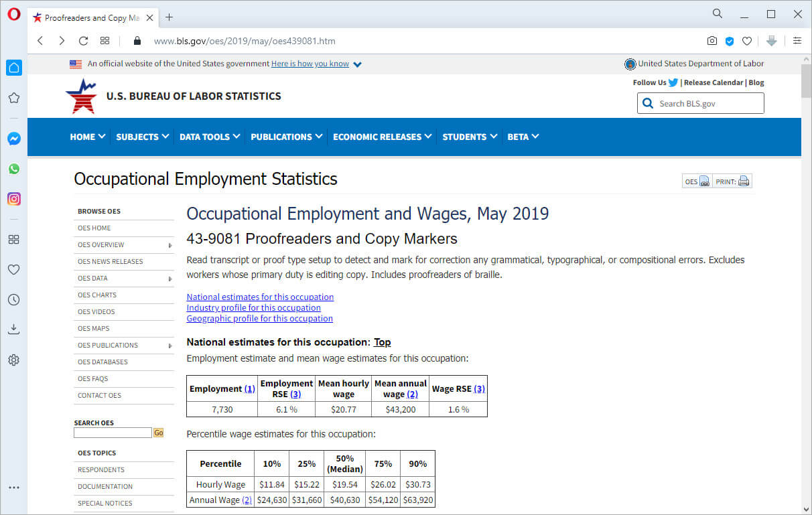The width and height of the screenshot is (812, 515).
Task: Open Employment footnote (1) link
Action: point(250,388)
